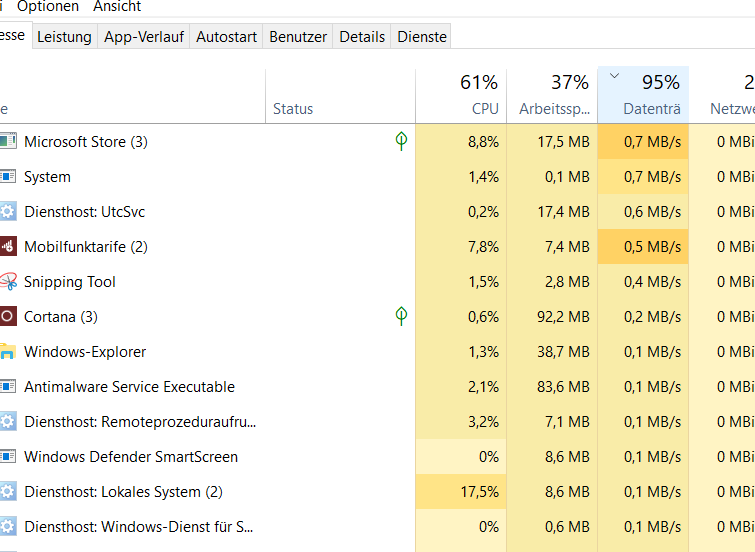Click the Diensthost: Windows-Dienst gear icon
The width and height of the screenshot is (755, 552).
coord(8,526)
